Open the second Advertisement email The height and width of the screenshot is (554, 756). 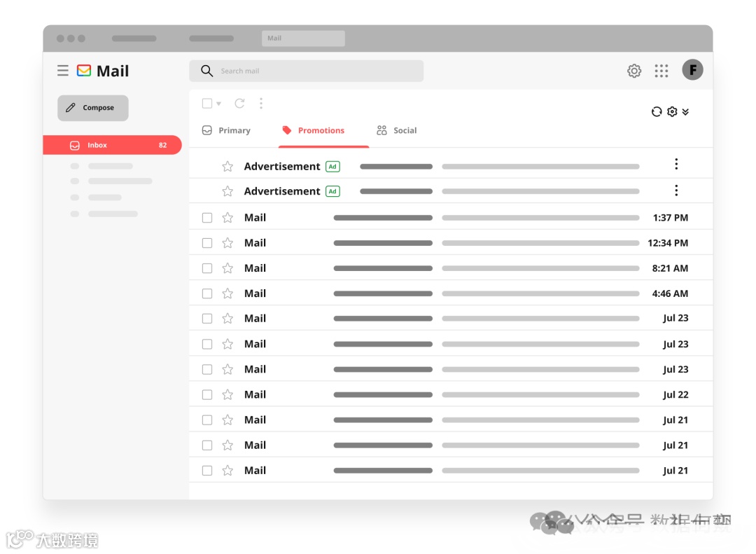pyautogui.click(x=451, y=192)
